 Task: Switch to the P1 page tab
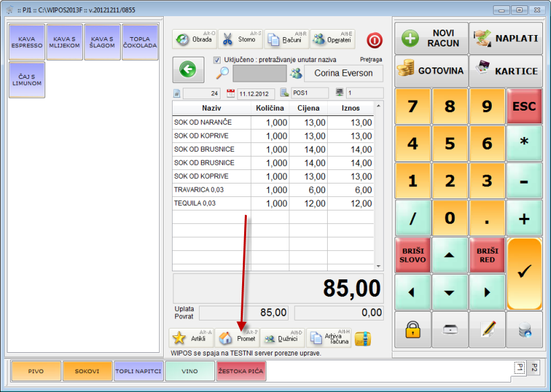click(520, 368)
